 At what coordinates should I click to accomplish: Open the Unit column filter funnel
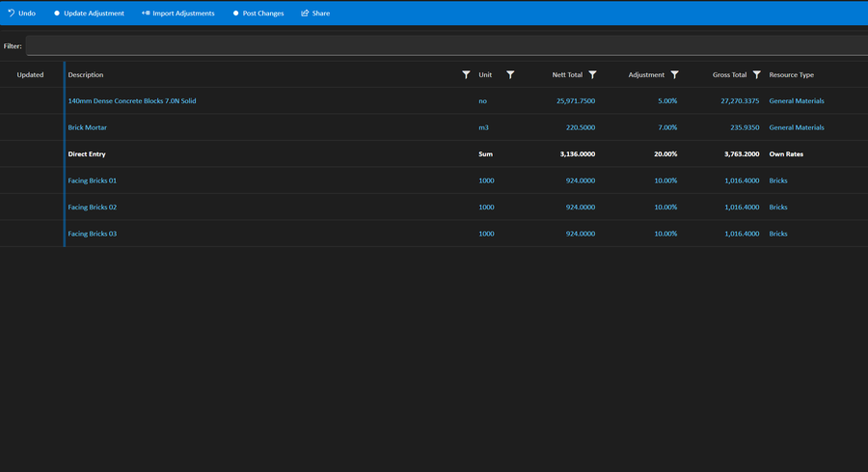point(510,74)
